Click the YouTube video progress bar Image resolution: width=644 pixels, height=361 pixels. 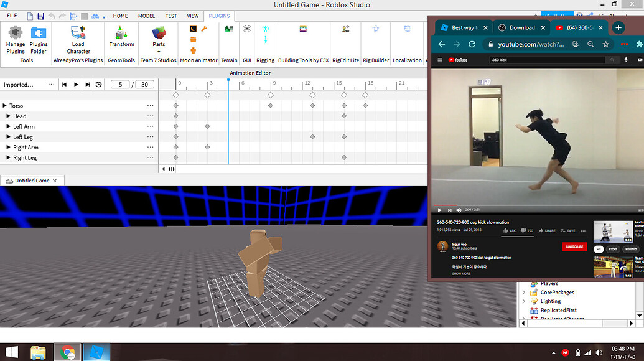point(535,204)
